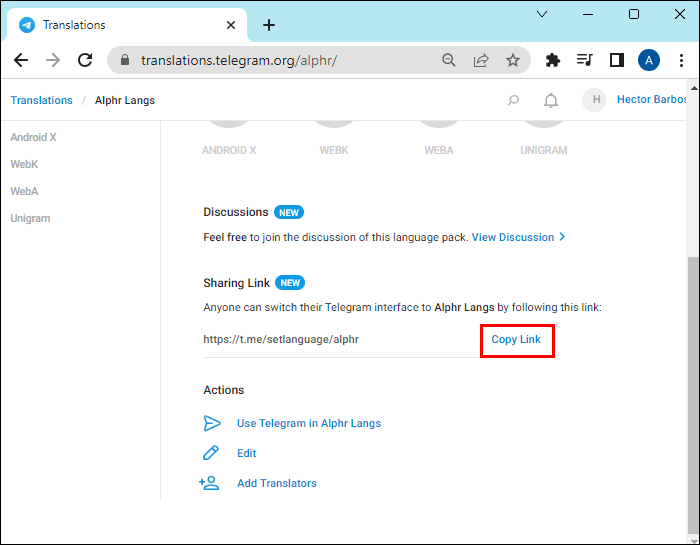Open the notifications bell icon
Image resolution: width=700 pixels, height=545 pixels.
pyautogui.click(x=551, y=100)
